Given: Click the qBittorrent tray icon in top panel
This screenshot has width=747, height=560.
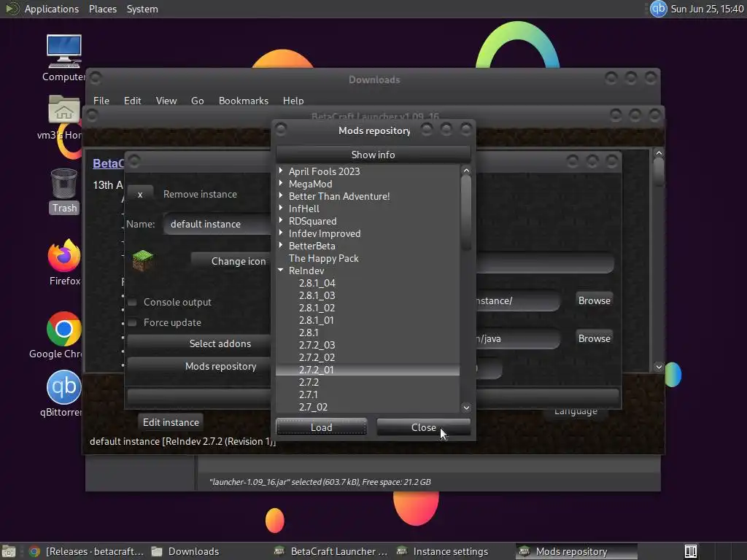Looking at the screenshot, I should click(x=659, y=9).
